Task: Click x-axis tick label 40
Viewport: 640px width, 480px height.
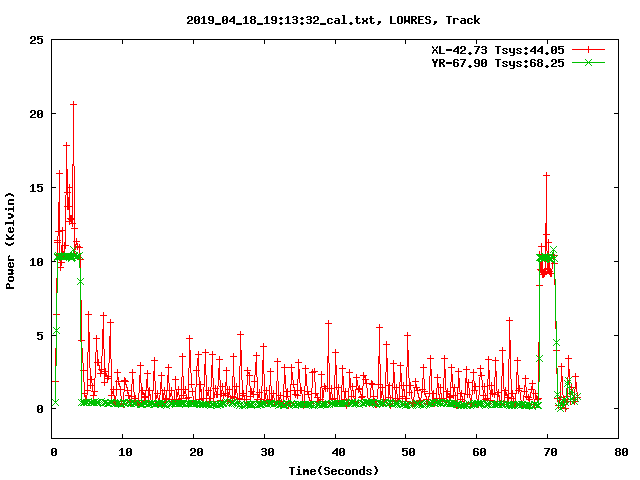Action: tap(338, 452)
